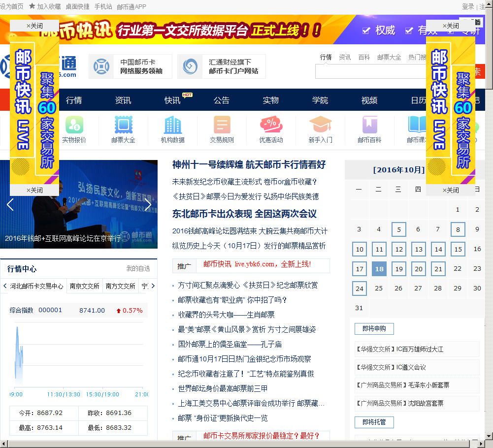Click promo link 邮币快讯 live.ybk6.com 全新上线
The image size is (493, 448).
(x=257, y=264)
